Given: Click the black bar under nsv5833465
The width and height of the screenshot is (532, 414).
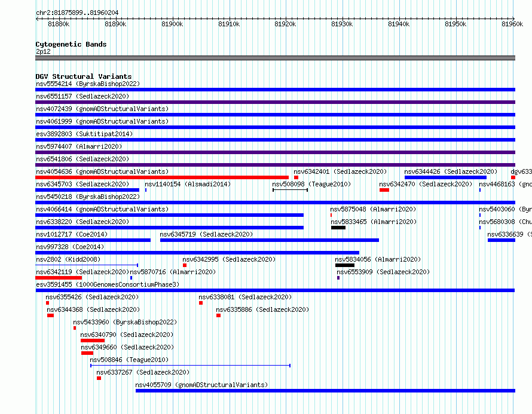Looking at the screenshot, I should [x=338, y=228].
